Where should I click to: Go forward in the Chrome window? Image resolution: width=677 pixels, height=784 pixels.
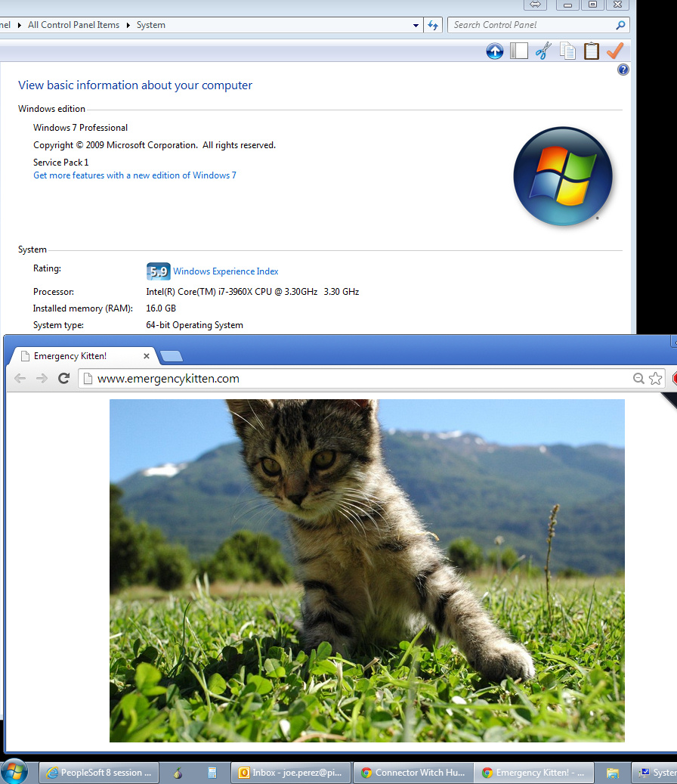tap(42, 379)
